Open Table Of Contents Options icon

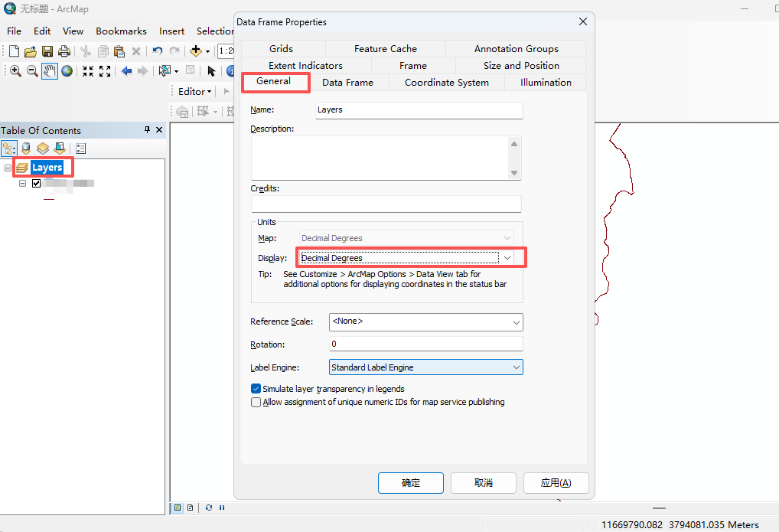[x=81, y=149]
